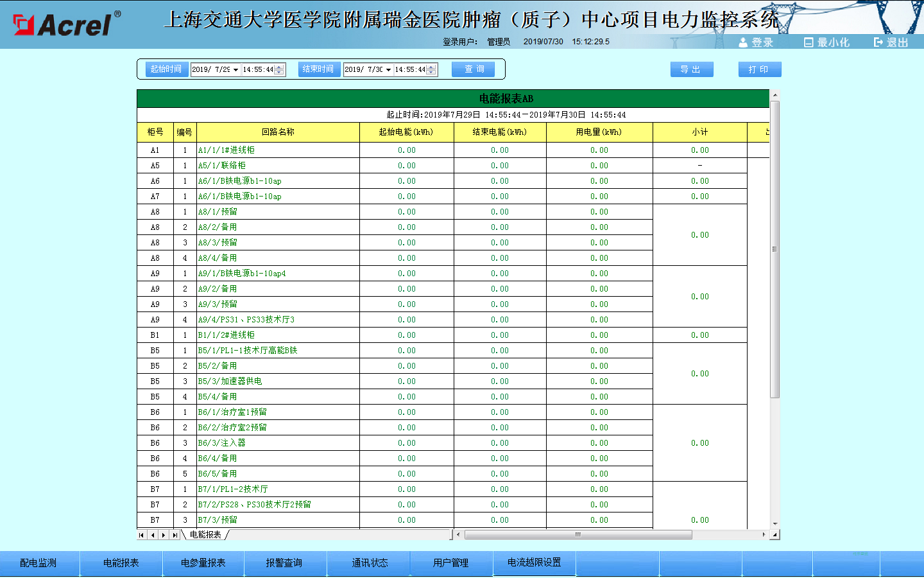Click the start time spinner control
Image resolution: width=924 pixels, height=578 pixels.
tap(279, 69)
